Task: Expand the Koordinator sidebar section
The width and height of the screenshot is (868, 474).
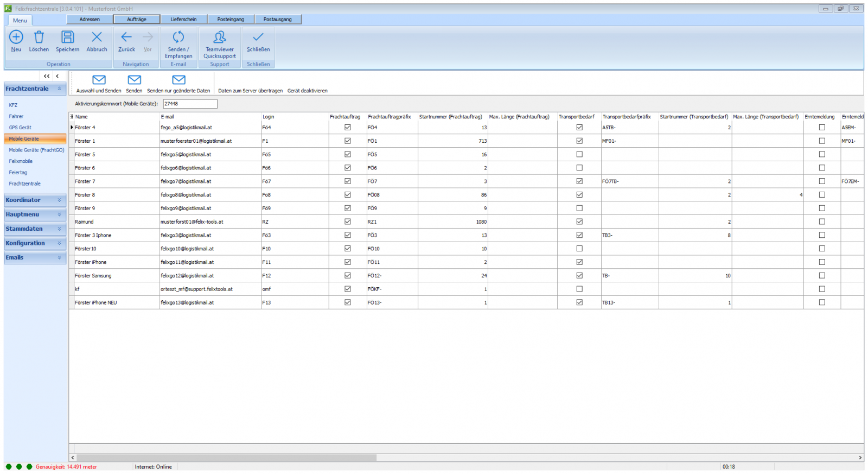Action: pyautogui.click(x=35, y=200)
